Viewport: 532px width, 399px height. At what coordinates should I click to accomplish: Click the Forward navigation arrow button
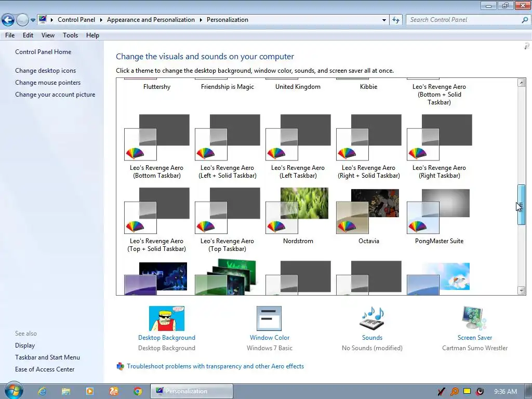tap(22, 20)
